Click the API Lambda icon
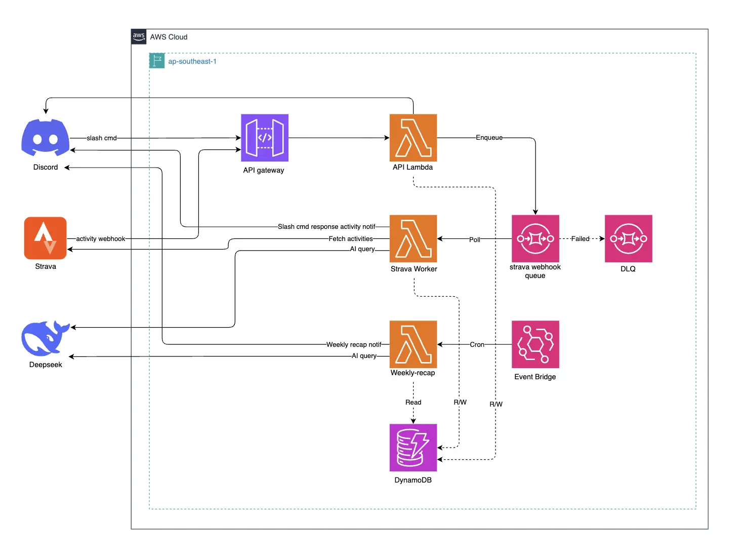 tap(413, 138)
